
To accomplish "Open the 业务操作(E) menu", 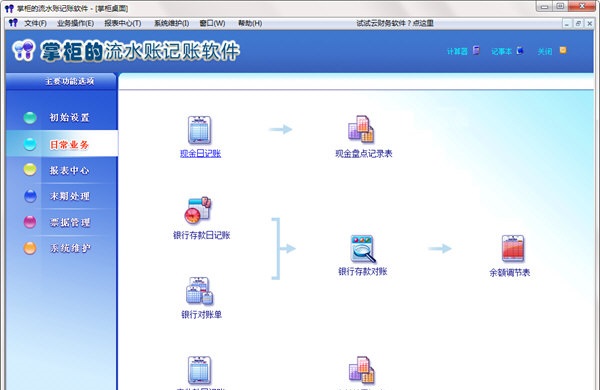I will pos(75,23).
